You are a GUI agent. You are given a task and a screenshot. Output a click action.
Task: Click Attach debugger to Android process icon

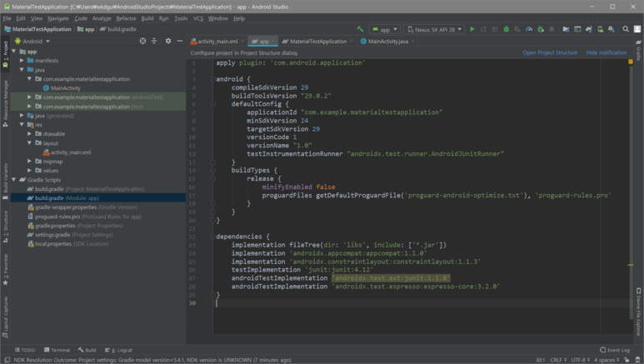[x=541, y=29]
